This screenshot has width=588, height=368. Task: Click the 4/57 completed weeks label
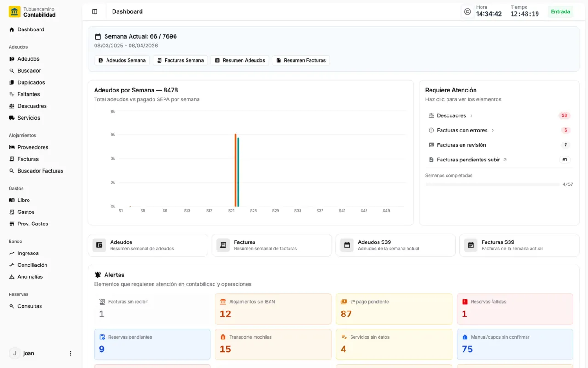click(568, 184)
